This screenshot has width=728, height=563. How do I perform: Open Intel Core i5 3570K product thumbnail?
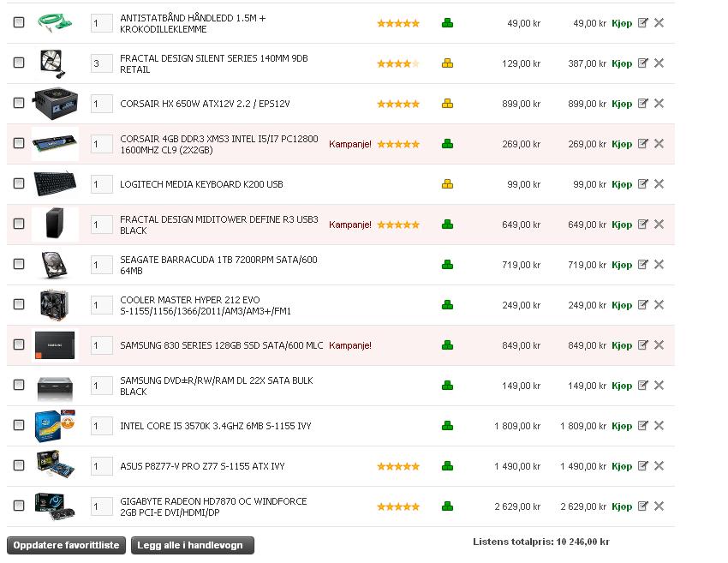tap(55, 426)
